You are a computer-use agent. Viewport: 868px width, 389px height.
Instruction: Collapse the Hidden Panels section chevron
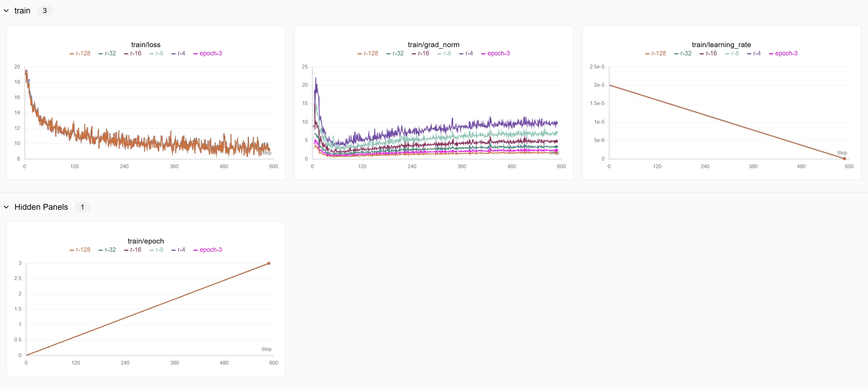coord(6,207)
